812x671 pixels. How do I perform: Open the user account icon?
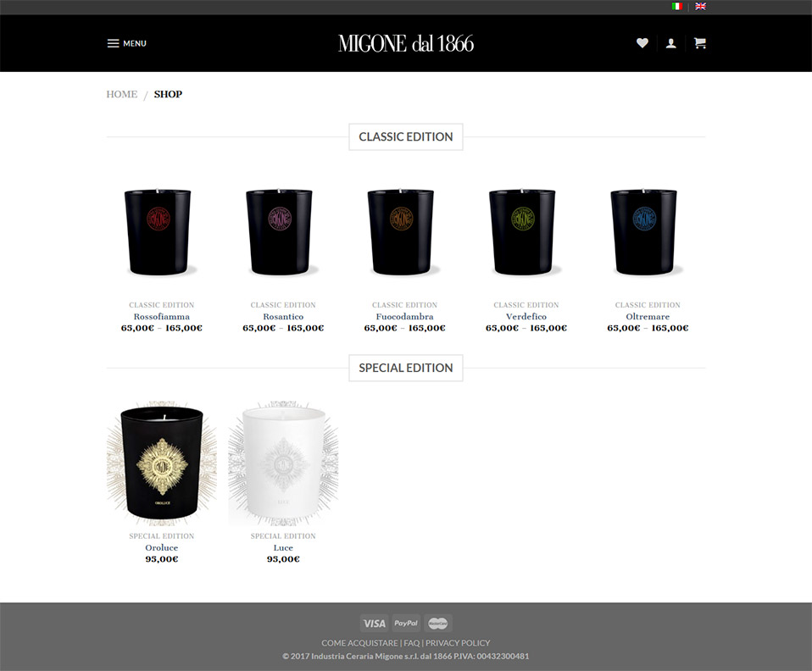point(671,43)
